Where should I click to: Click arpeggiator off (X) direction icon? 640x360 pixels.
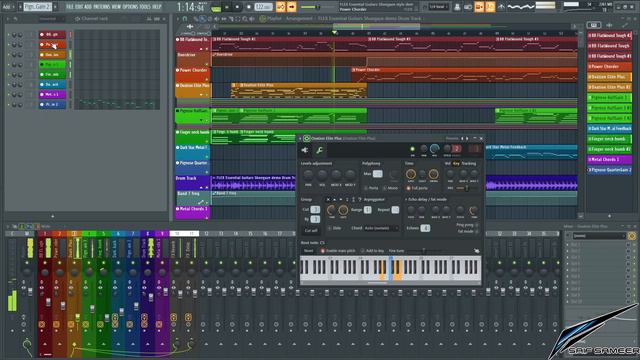[x=328, y=200]
